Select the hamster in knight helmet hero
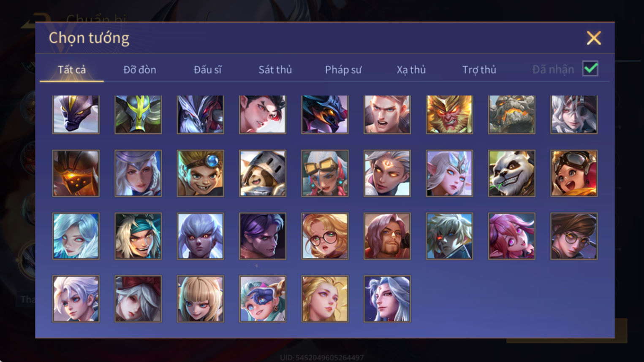 pos(263,173)
